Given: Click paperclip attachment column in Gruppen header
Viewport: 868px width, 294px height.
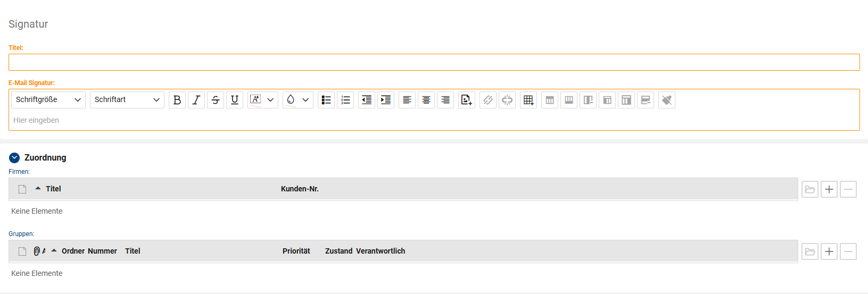Looking at the screenshot, I should [37, 251].
